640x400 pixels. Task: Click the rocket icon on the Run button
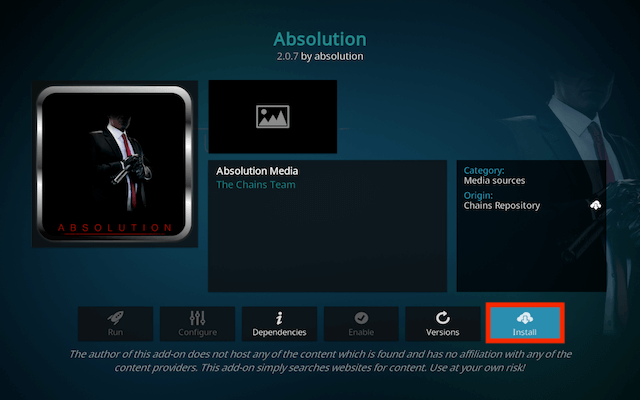coord(116,318)
